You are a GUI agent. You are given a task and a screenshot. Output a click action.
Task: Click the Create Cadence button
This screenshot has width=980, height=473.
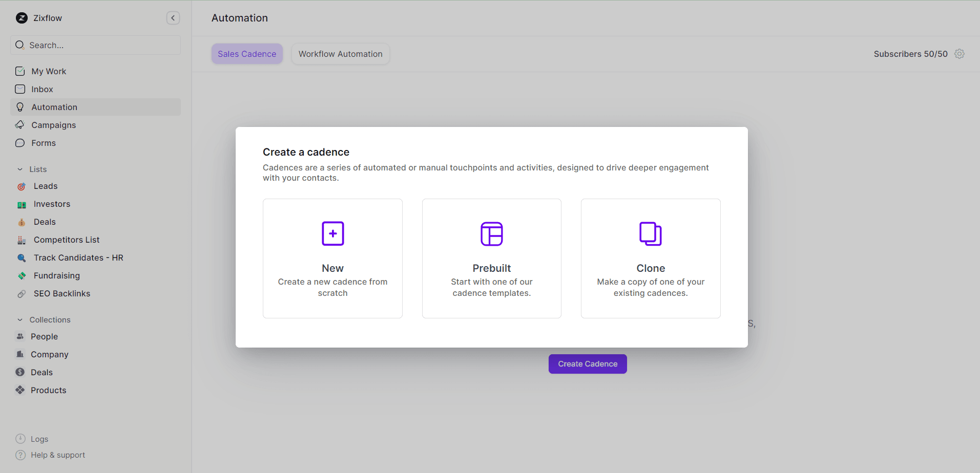[587, 363]
